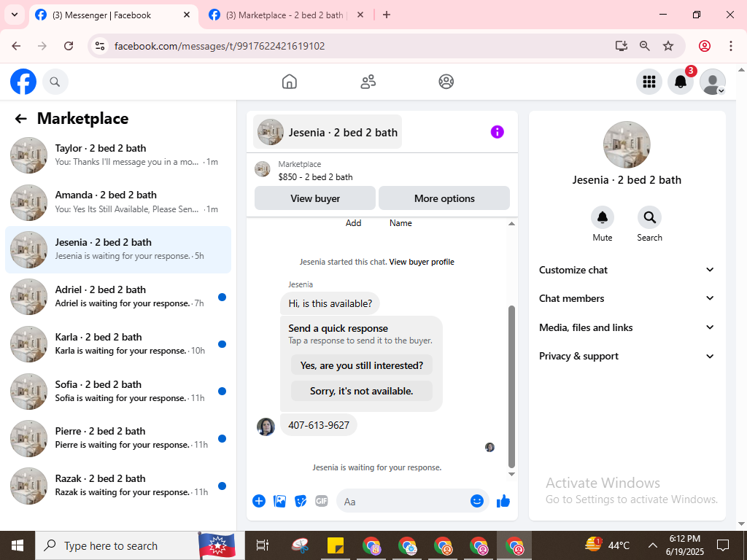Open Sticky Notes from taskbar
747x560 pixels.
[x=336, y=545]
